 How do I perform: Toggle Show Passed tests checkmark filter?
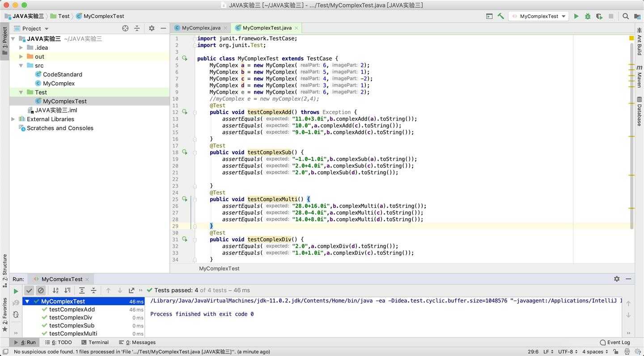[x=29, y=290]
